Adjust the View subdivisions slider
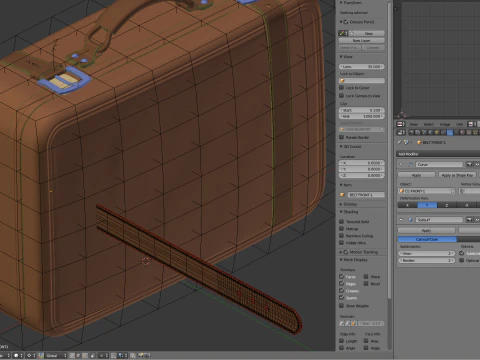The width and height of the screenshot is (480, 360). point(426,254)
